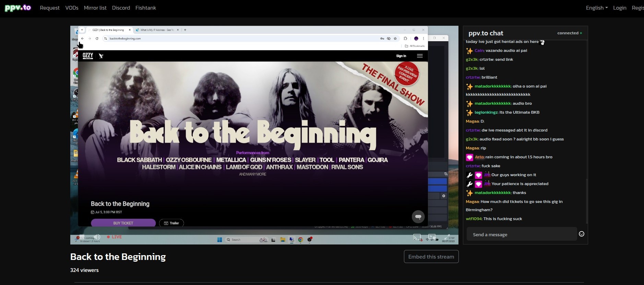The height and width of the screenshot is (285, 644).
Task: Click the bat icon beside OZZY logo
Action: (101, 56)
